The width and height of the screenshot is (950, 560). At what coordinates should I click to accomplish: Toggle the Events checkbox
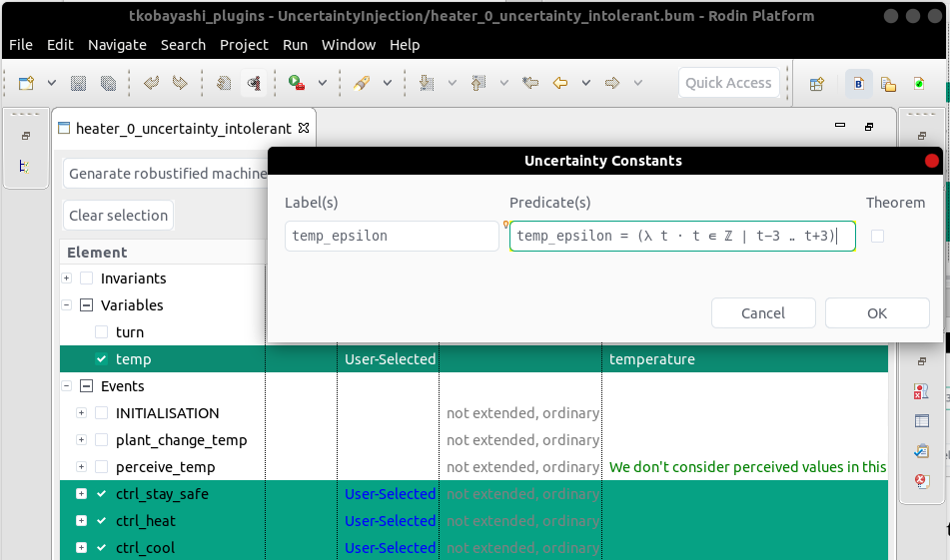(x=87, y=386)
